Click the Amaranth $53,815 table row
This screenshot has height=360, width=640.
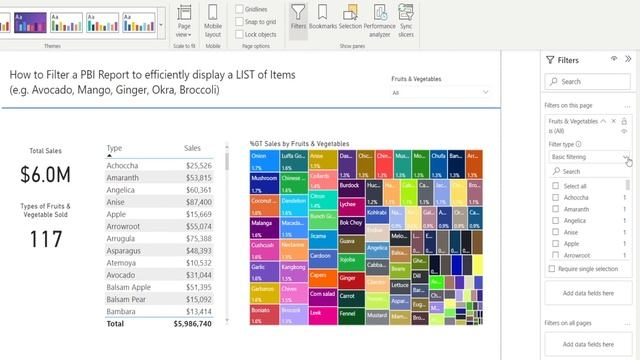159,178
